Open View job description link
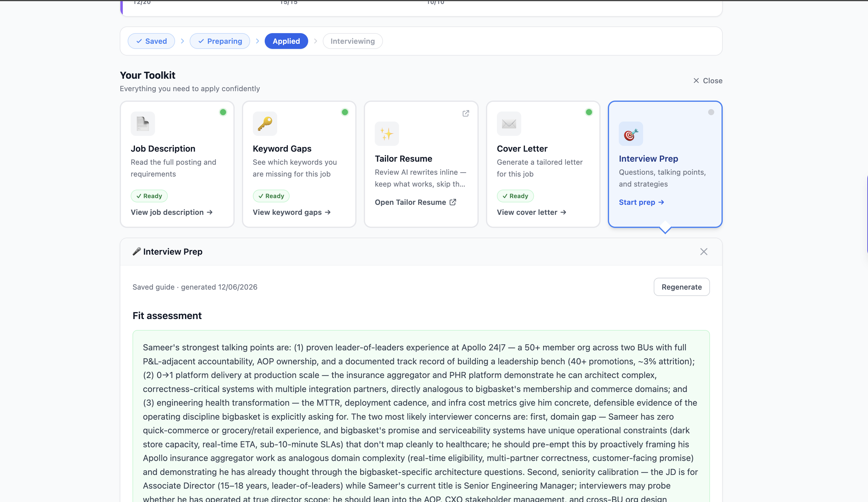This screenshot has height=502, width=868. (171, 212)
